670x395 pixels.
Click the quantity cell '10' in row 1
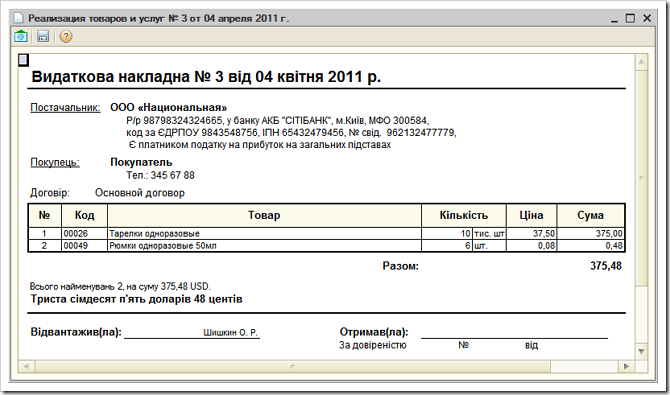pyautogui.click(x=447, y=234)
